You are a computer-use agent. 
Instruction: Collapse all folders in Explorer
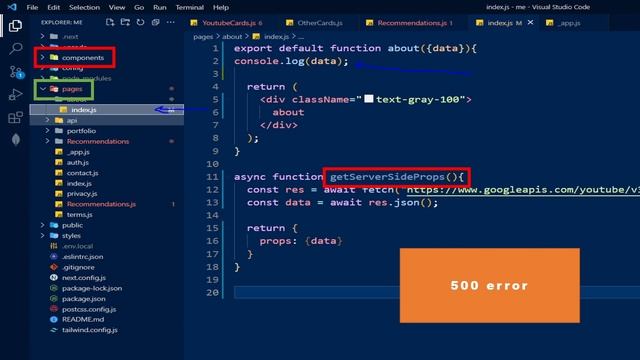155,22
